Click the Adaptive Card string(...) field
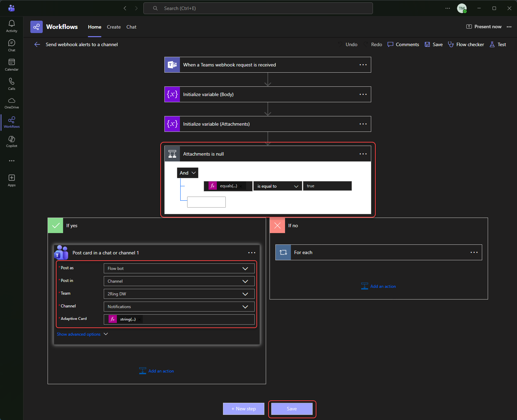The image size is (517, 420). point(179,319)
